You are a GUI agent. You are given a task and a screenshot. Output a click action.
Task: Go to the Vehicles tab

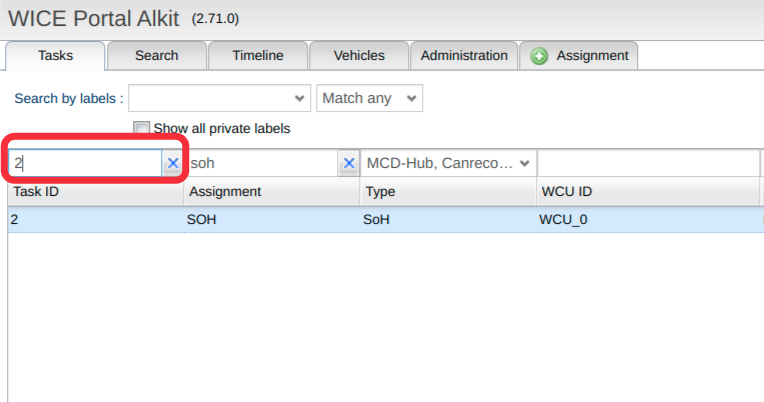click(359, 56)
